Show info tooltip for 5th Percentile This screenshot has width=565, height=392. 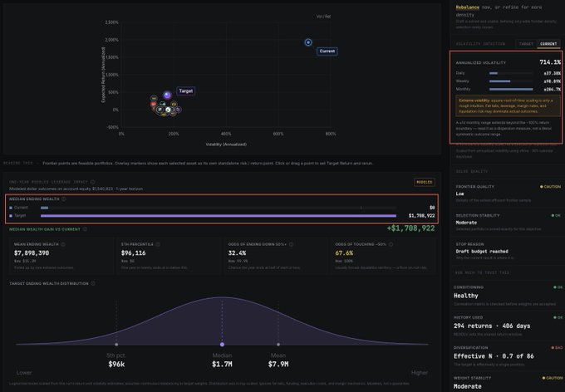click(x=158, y=244)
